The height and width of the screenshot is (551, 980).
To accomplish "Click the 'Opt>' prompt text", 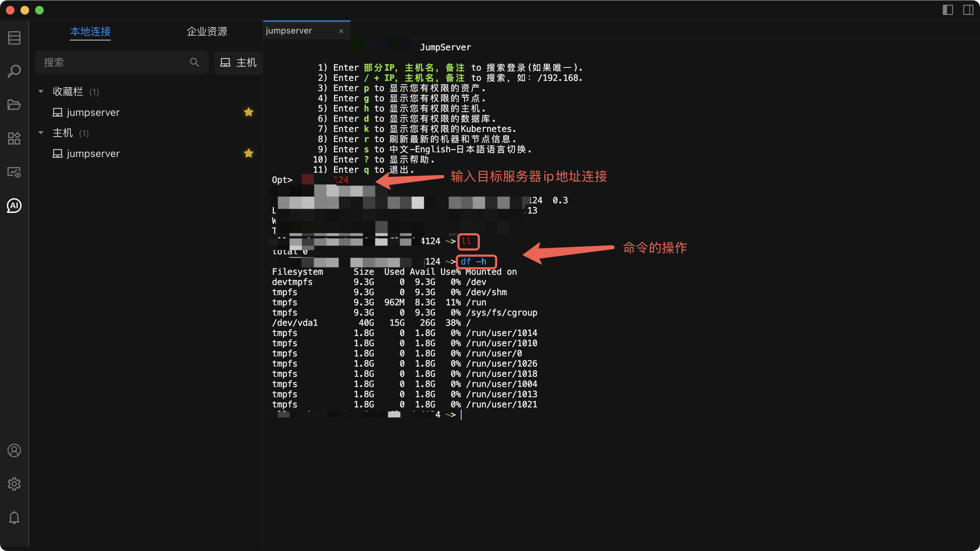I will pyautogui.click(x=282, y=180).
